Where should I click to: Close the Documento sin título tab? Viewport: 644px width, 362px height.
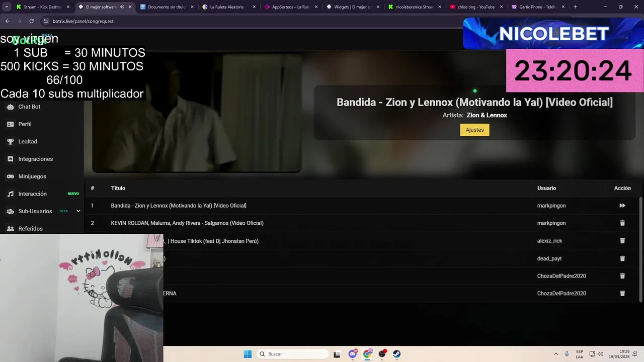192,7
